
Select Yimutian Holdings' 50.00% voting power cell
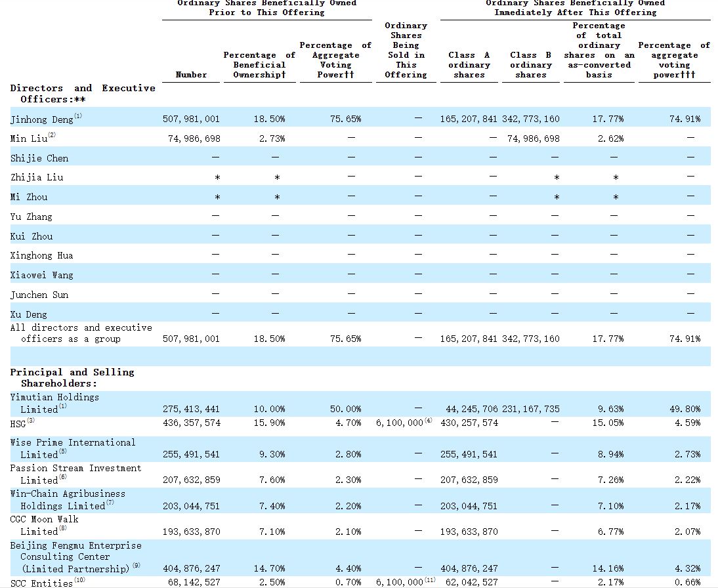(345, 409)
